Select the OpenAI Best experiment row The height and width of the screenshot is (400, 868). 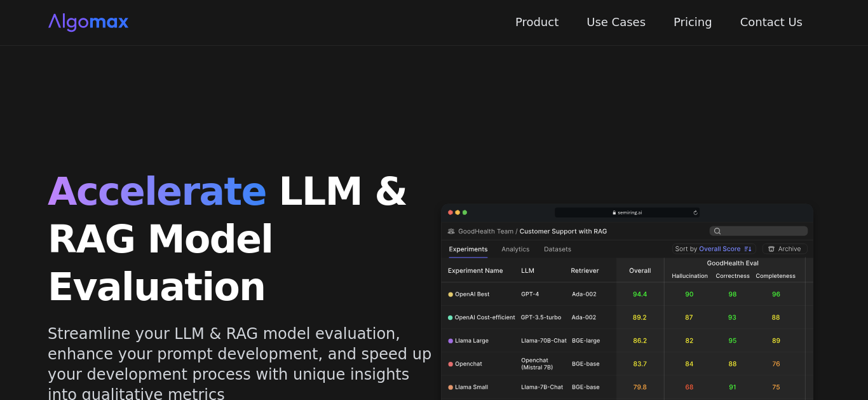(627, 294)
